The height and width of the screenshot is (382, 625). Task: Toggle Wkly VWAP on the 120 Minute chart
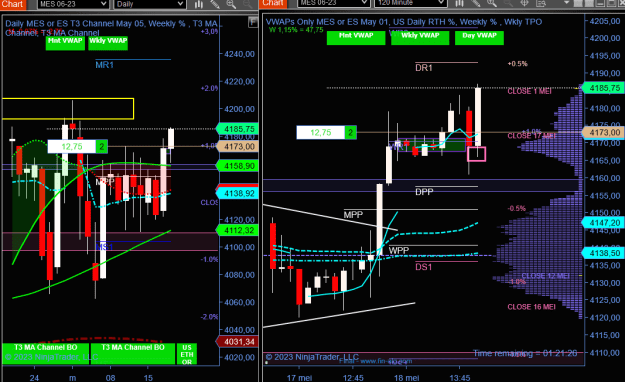click(x=420, y=37)
